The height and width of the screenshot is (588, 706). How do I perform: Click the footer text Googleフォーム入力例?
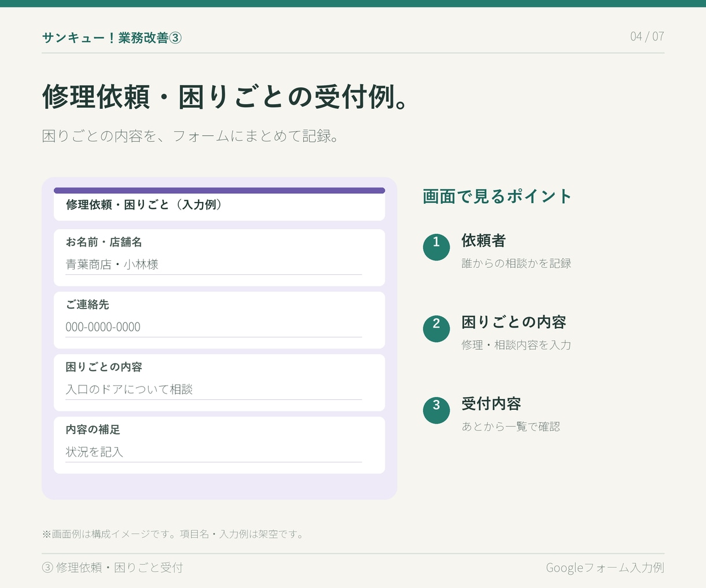click(605, 568)
